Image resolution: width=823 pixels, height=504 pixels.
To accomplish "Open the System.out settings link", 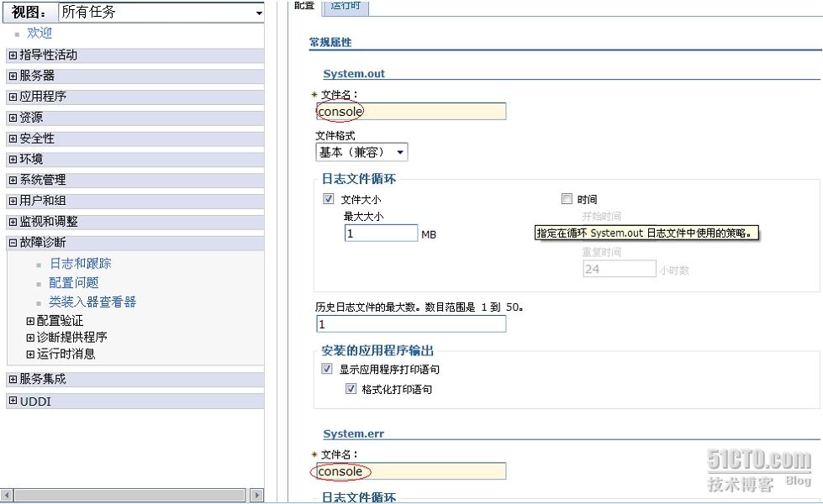I will click(355, 73).
